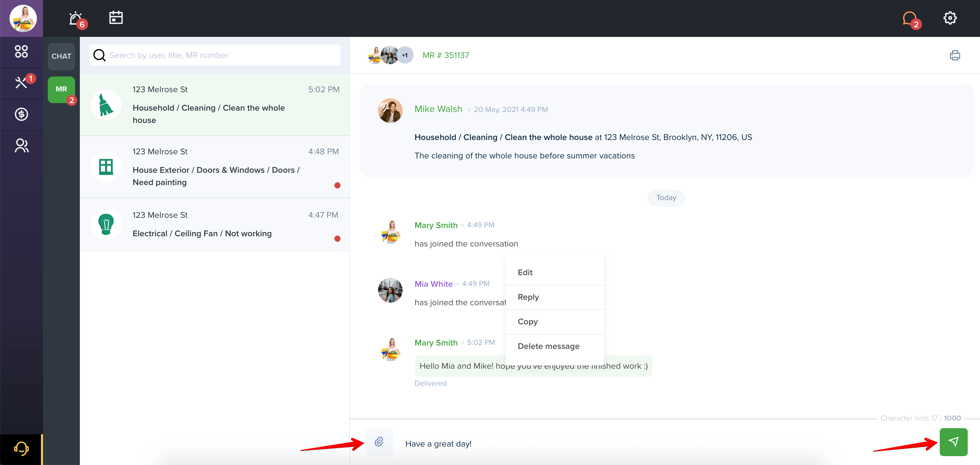Viewport: 980px width, 465px height.
Task: Switch to the MR tab
Action: (61, 89)
